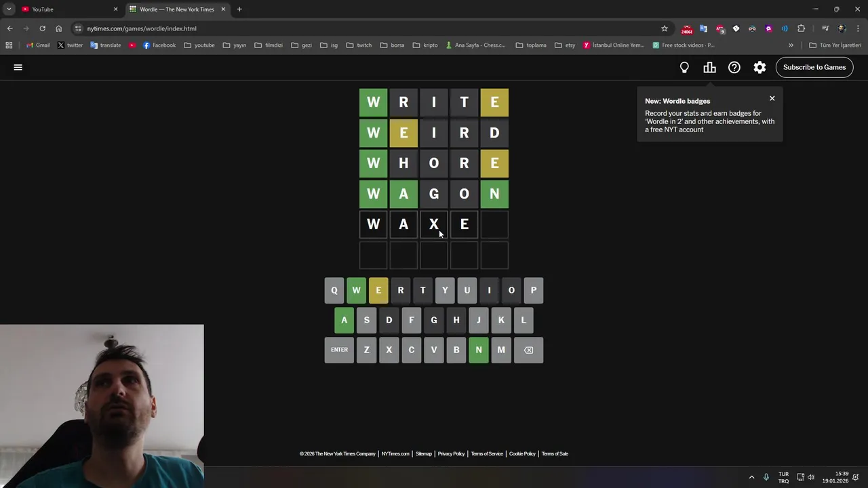Screen dimensions: 868x488
Task: Open a new browser tab
Action: point(239,9)
